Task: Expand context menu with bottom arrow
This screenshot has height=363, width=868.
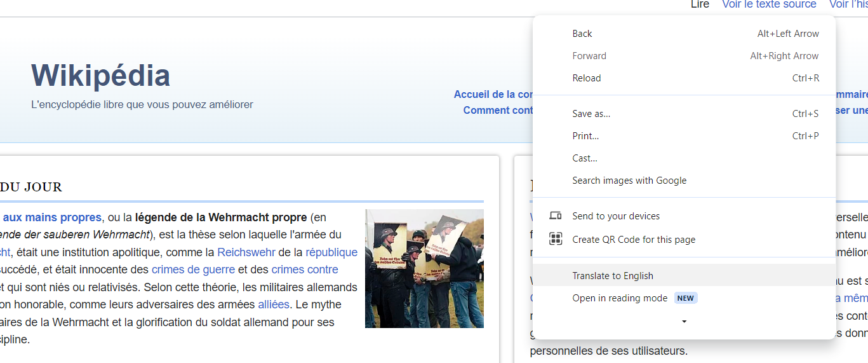Action: 684,322
